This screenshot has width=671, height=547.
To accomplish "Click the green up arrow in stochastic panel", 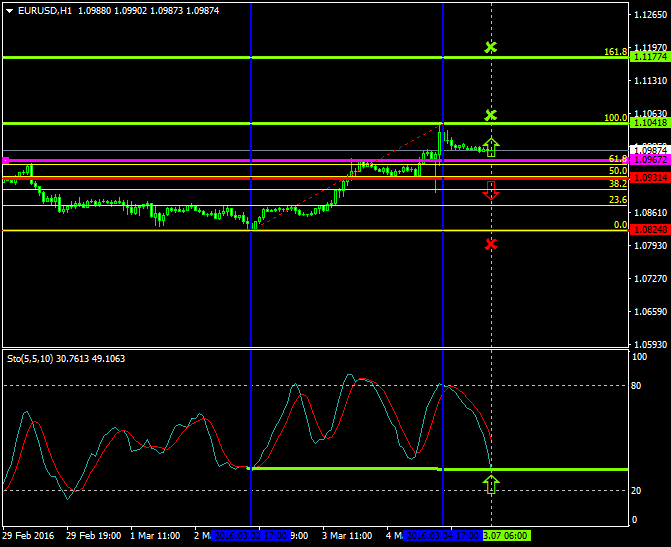I will click(x=490, y=485).
